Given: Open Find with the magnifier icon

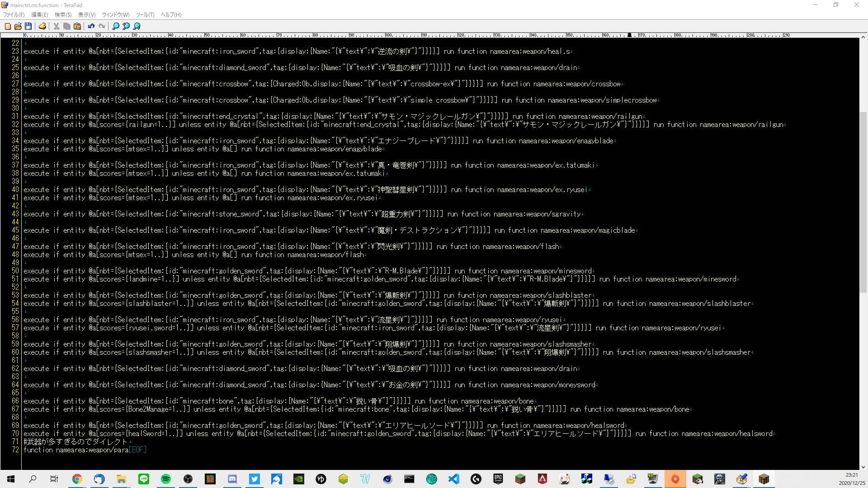Looking at the screenshot, I should pyautogui.click(x=116, y=26).
